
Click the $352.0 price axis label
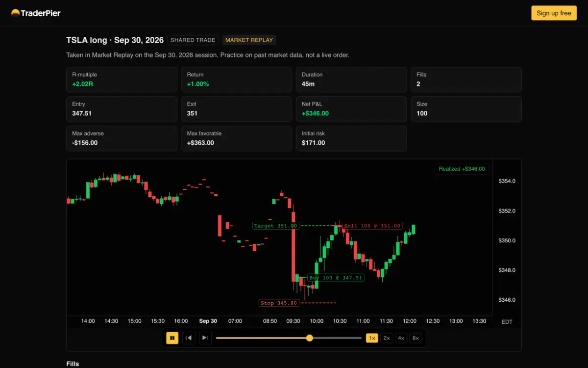[507, 211]
